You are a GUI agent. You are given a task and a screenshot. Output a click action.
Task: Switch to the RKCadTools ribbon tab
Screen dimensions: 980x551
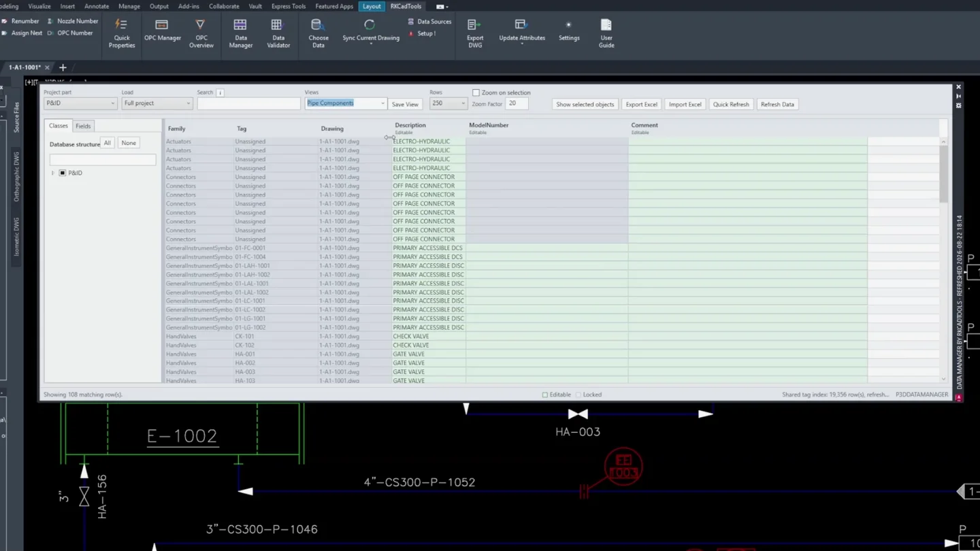(406, 6)
